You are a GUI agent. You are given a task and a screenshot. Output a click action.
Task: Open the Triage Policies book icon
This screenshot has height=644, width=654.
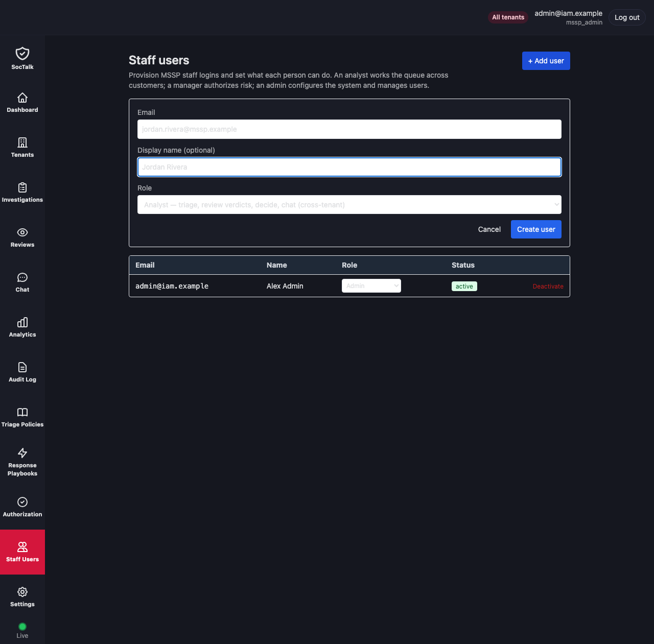pyautogui.click(x=22, y=412)
